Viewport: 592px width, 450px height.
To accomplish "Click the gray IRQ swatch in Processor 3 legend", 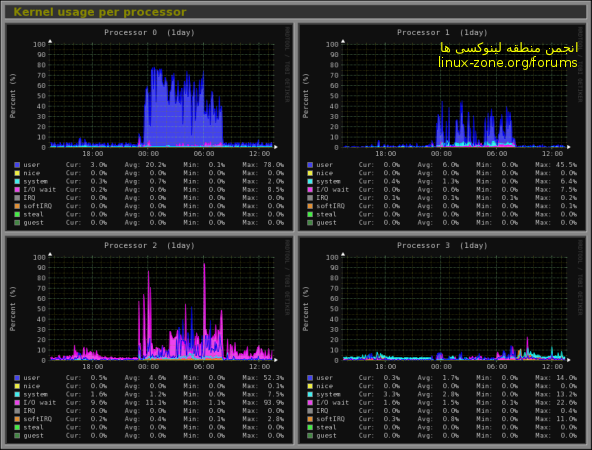I will 310,411.
